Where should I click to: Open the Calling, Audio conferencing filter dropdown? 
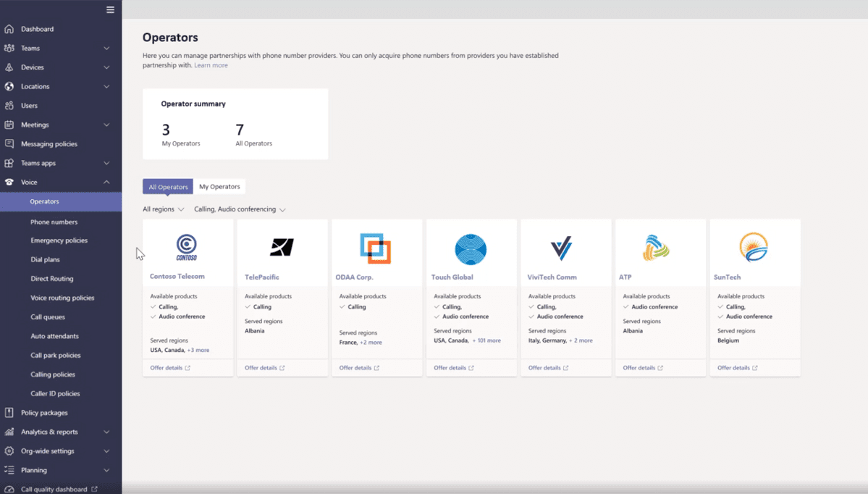tap(240, 209)
